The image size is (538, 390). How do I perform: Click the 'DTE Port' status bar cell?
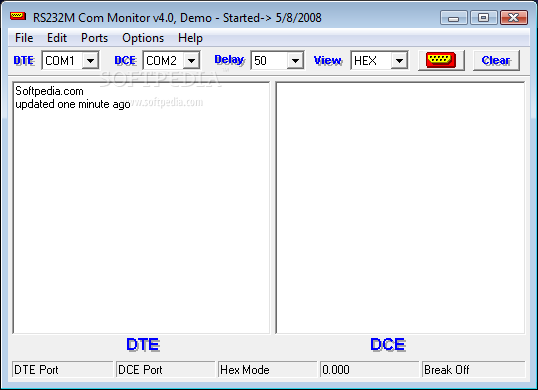coord(62,369)
